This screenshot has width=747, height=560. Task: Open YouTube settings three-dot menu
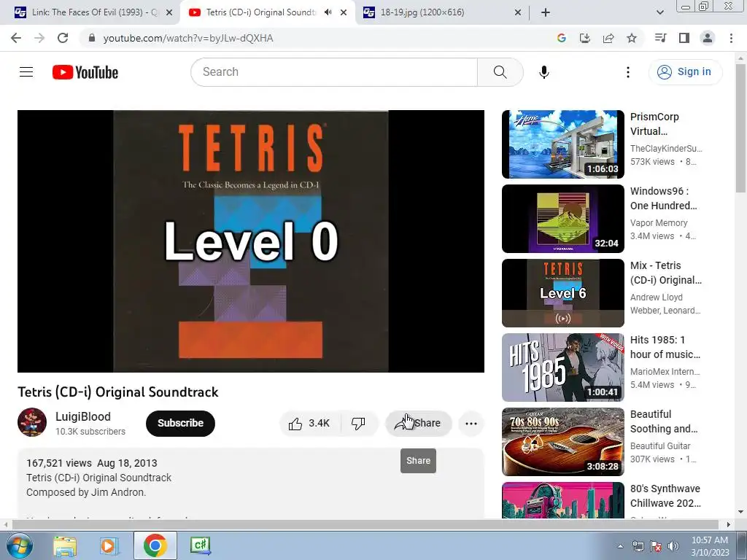point(628,72)
